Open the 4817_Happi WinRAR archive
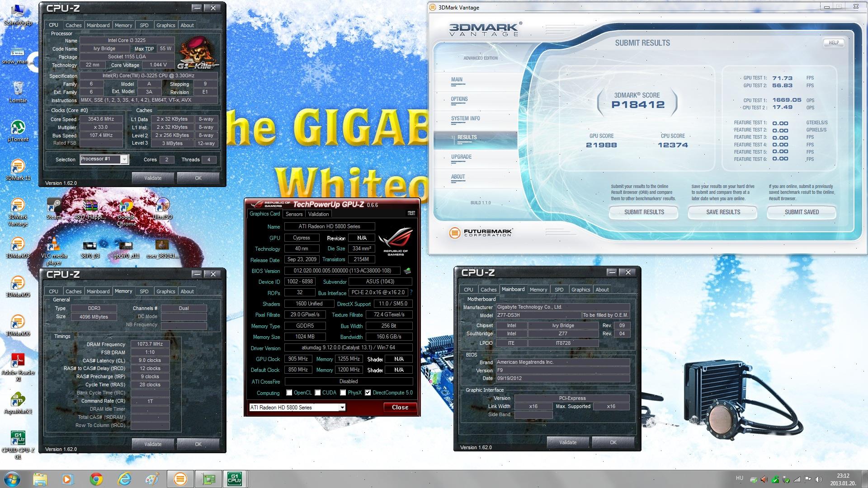This screenshot has width=868, height=488. point(90,209)
